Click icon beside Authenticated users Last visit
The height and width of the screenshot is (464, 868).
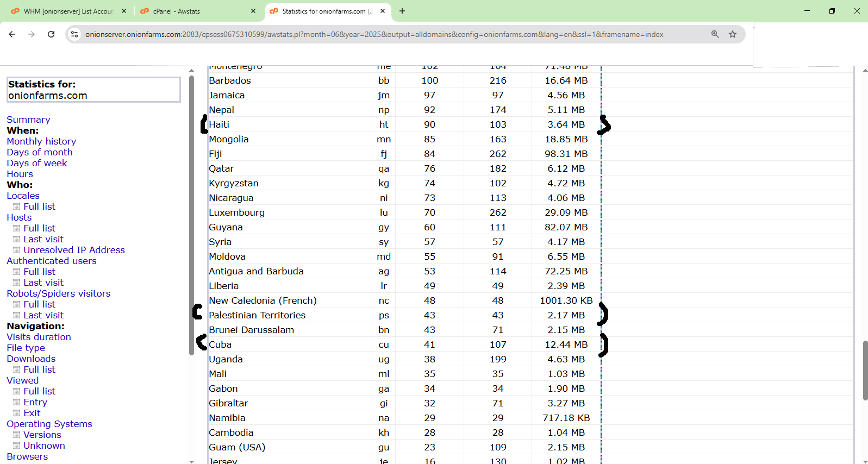[17, 283]
